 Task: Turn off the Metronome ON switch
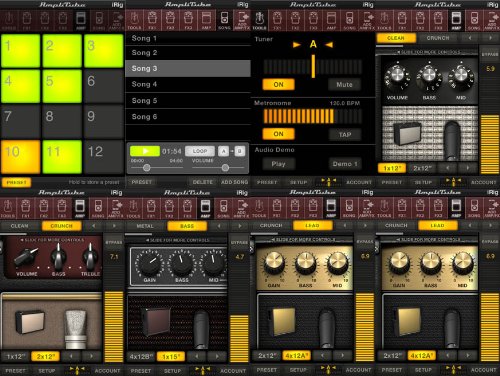278,134
